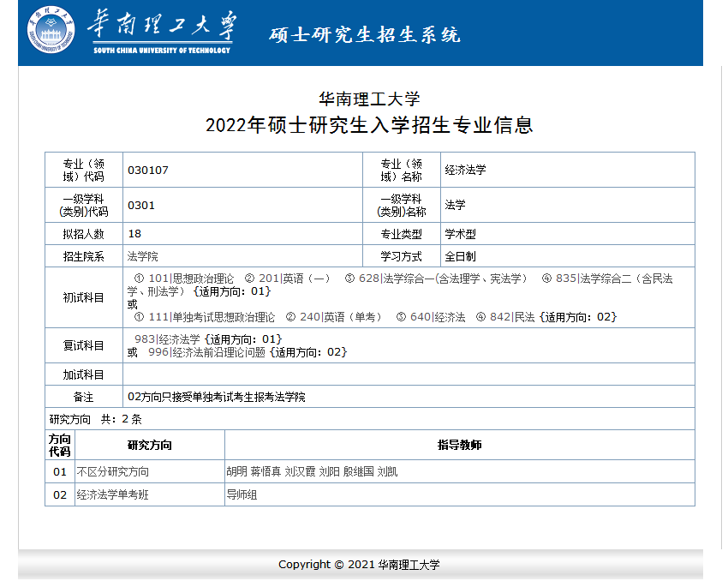The image size is (728, 587).
Task: Click the 学术型 program type value
Action: [x=460, y=234]
